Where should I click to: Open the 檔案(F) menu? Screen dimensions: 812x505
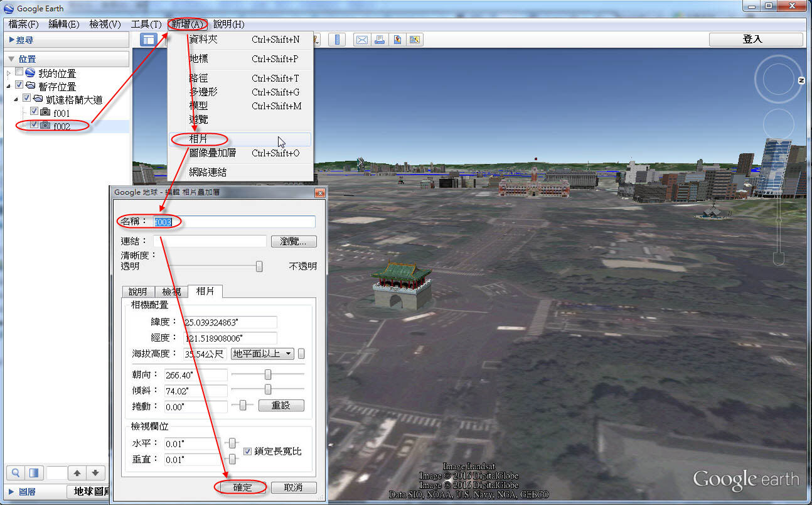point(24,24)
